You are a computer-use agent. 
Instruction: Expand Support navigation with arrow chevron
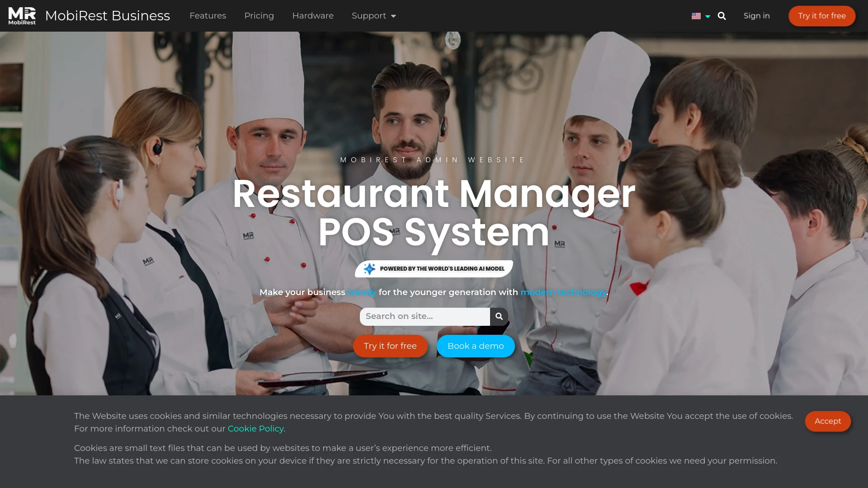click(x=392, y=16)
